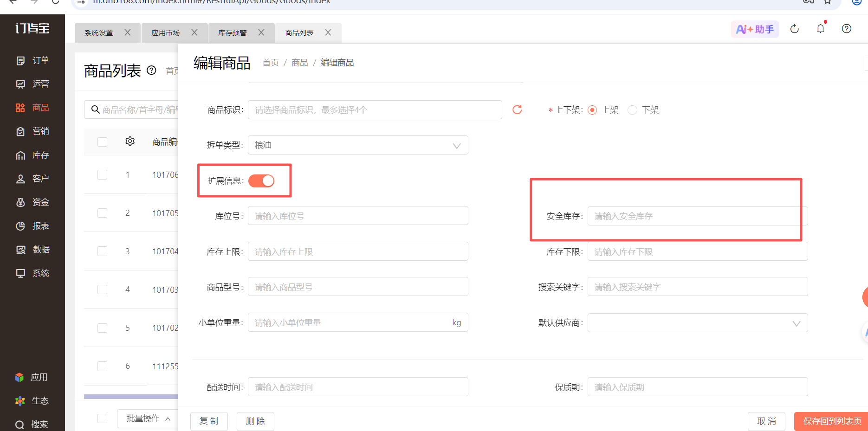The image size is (868, 431).
Task: Open the 报表 reports sidebar menu
Action: tap(32, 226)
